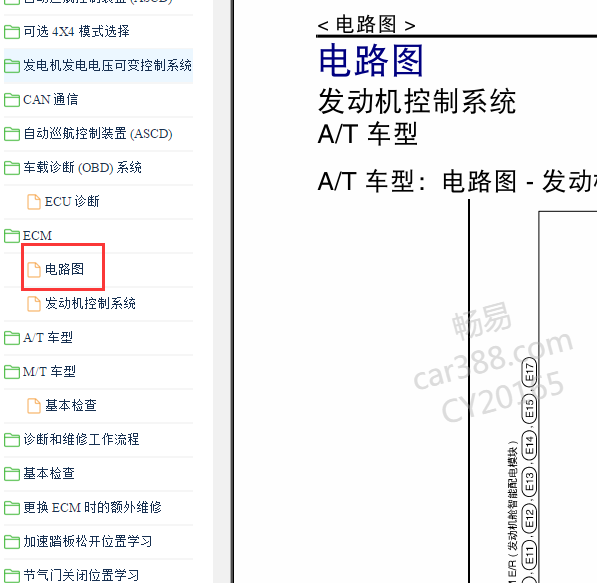The width and height of the screenshot is (597, 583).
Task: Open the 电路图 page in the tree
Action: pos(64,269)
